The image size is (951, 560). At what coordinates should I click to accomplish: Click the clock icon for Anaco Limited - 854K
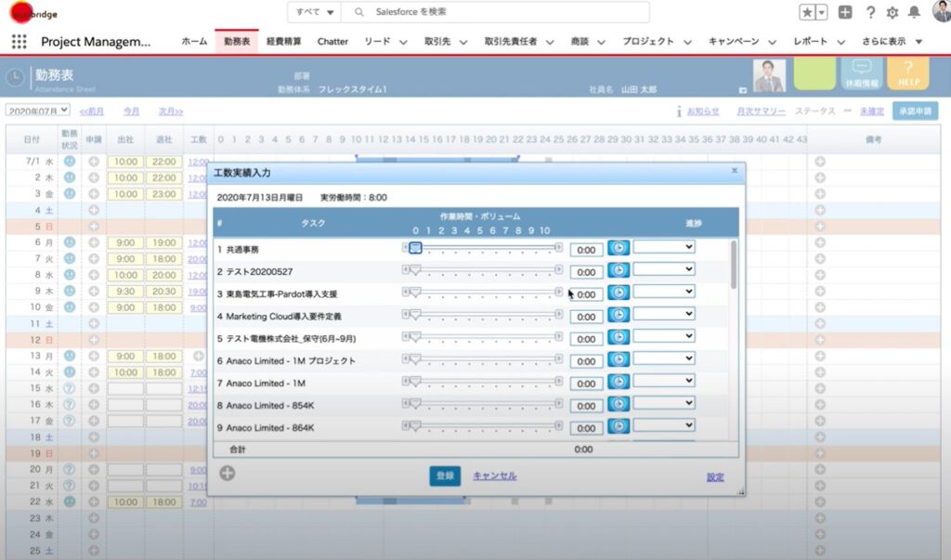pos(619,406)
